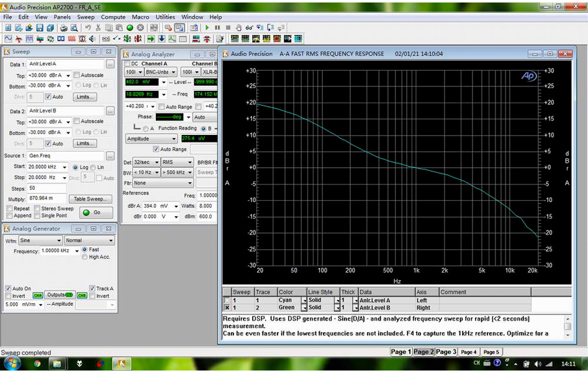Select High Acc. radio in Analog Generator
The height and width of the screenshot is (373, 588).
[84, 257]
